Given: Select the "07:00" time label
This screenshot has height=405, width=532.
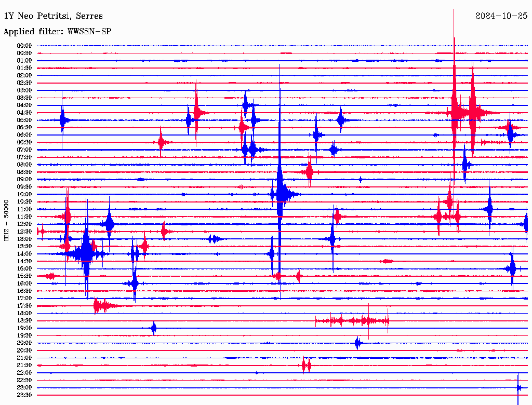Looking at the screenshot, I should coord(24,150).
